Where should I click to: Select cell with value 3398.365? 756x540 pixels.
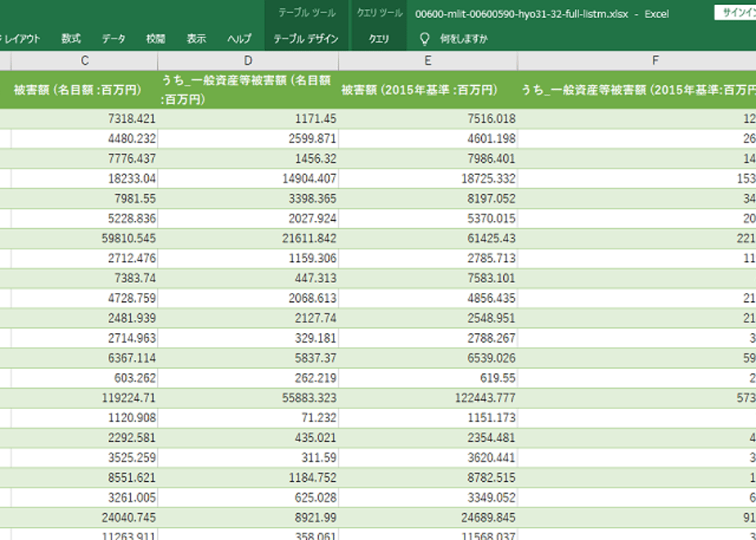click(248, 199)
